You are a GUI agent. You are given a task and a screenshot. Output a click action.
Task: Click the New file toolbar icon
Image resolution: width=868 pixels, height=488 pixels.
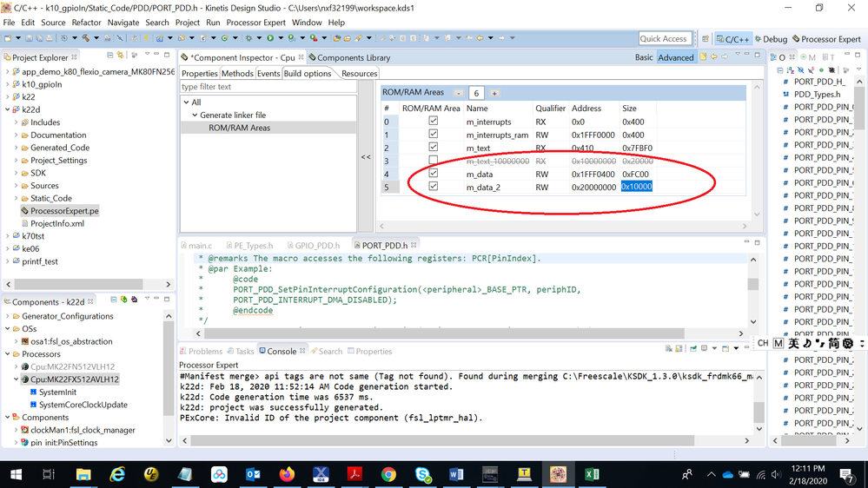coord(9,38)
